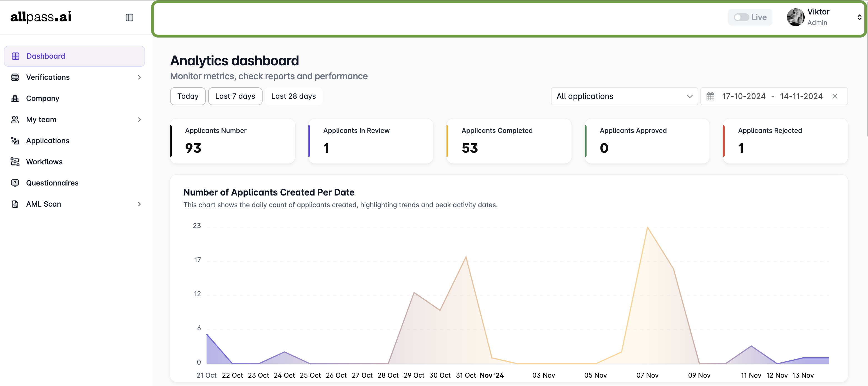Open the All applications dropdown
This screenshot has width=868, height=386.
(x=624, y=96)
